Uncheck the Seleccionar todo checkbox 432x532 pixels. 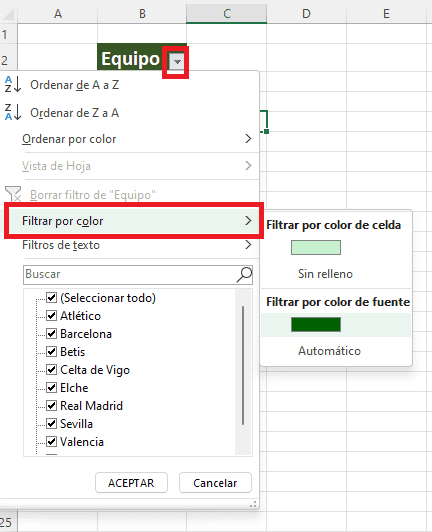pyautogui.click(x=51, y=298)
